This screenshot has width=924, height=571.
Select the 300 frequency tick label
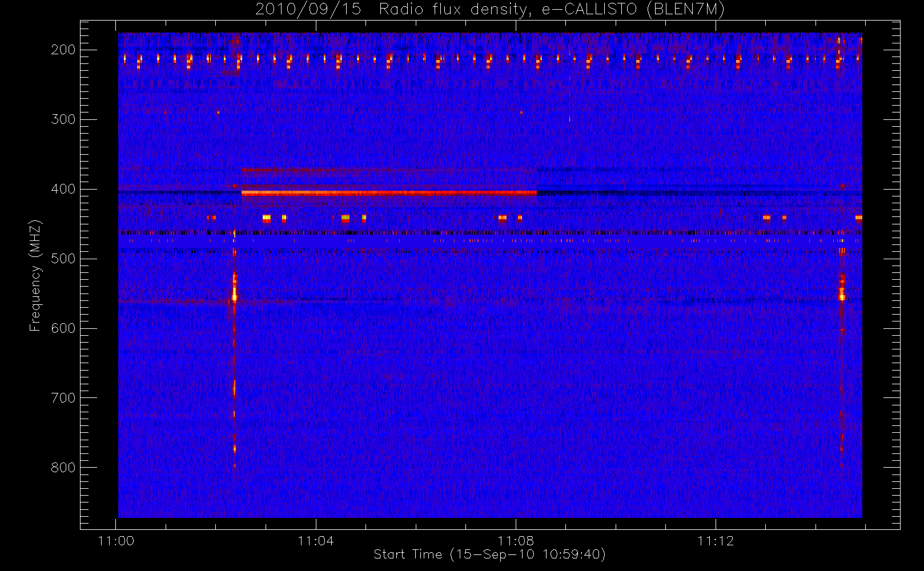(63, 119)
